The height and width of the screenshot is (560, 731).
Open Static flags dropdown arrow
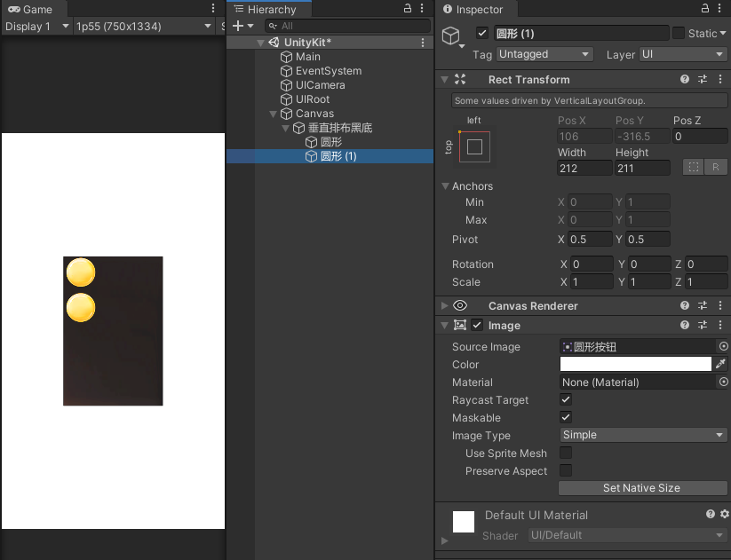[x=723, y=33]
